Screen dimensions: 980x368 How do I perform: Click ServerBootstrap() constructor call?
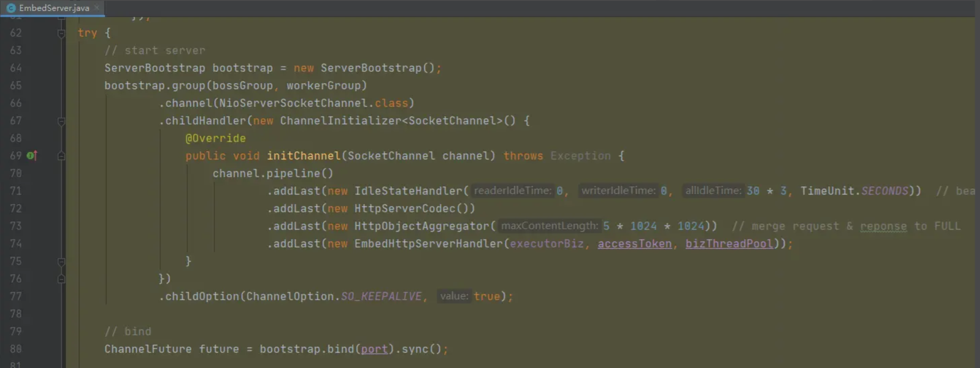click(x=377, y=68)
